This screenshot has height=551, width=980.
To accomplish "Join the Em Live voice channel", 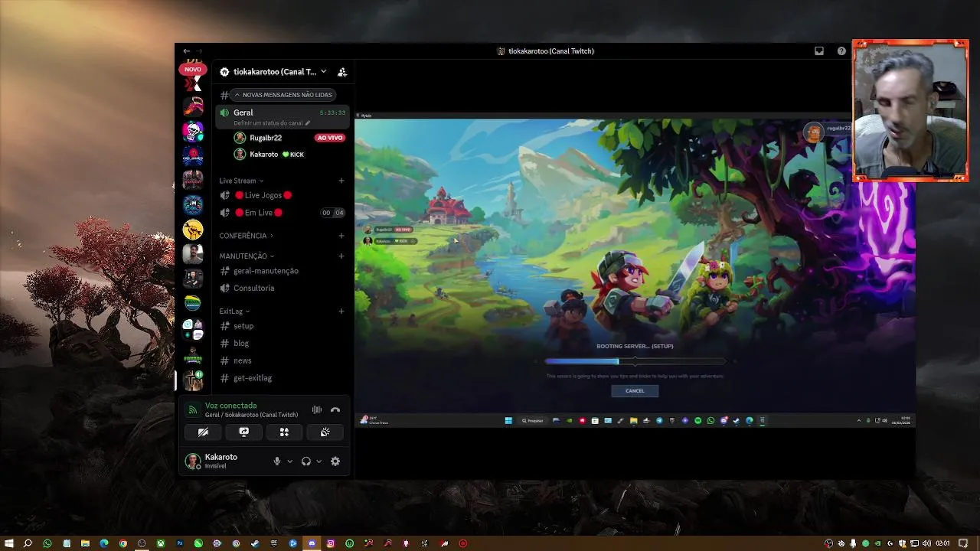I will (x=258, y=213).
